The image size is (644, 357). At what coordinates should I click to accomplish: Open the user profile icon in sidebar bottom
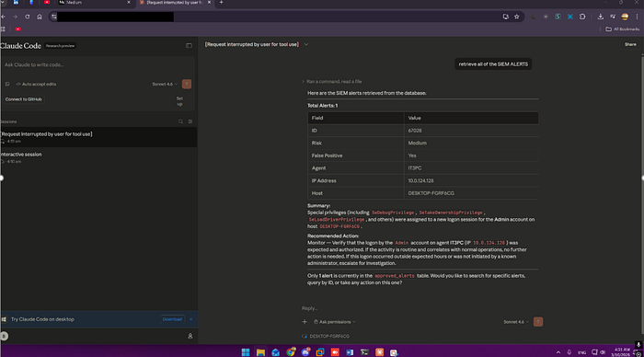[x=190, y=336]
